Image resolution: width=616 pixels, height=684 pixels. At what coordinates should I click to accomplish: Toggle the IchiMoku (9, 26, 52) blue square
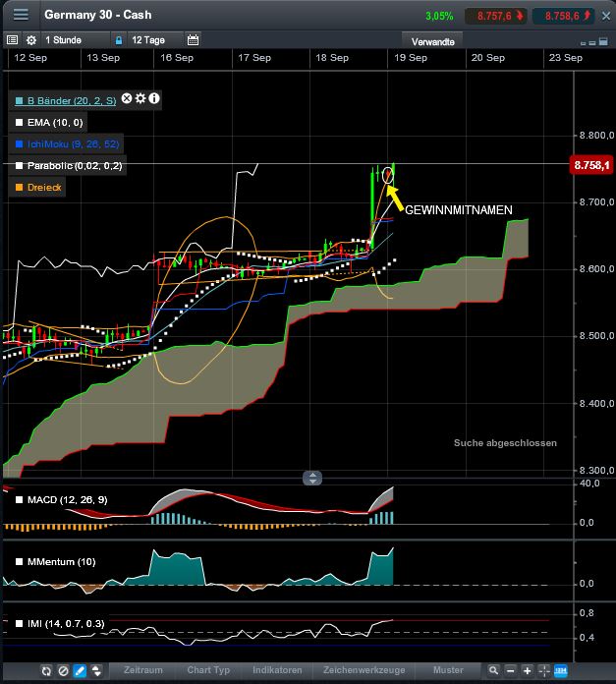pyautogui.click(x=19, y=144)
